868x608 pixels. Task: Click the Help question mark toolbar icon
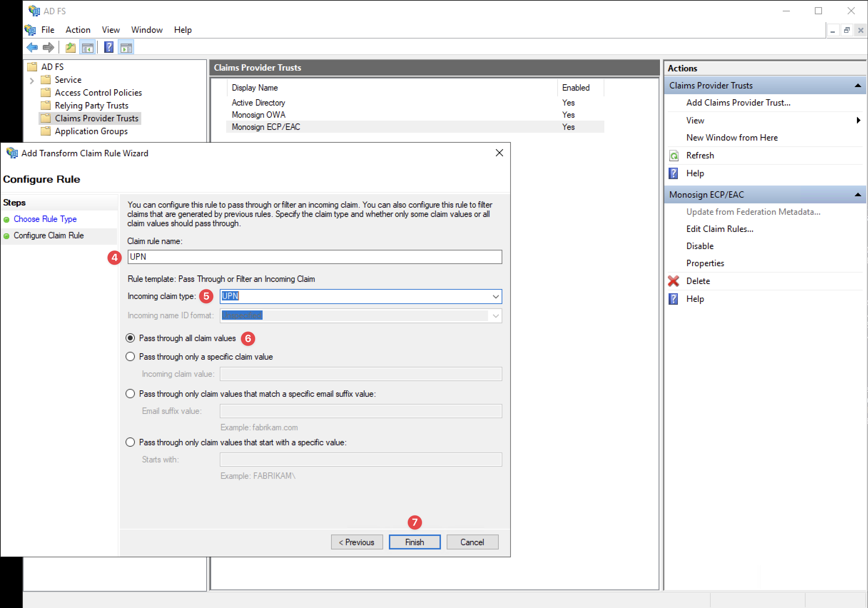(108, 47)
